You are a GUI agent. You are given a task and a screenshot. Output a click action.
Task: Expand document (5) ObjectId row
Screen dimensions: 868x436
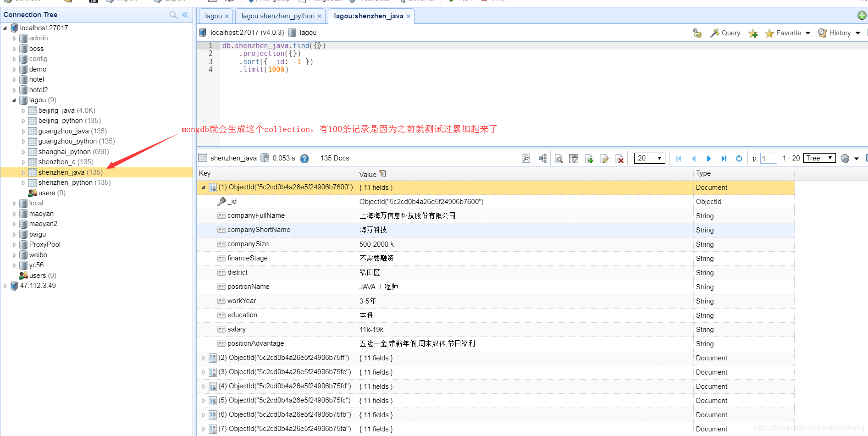pos(204,400)
